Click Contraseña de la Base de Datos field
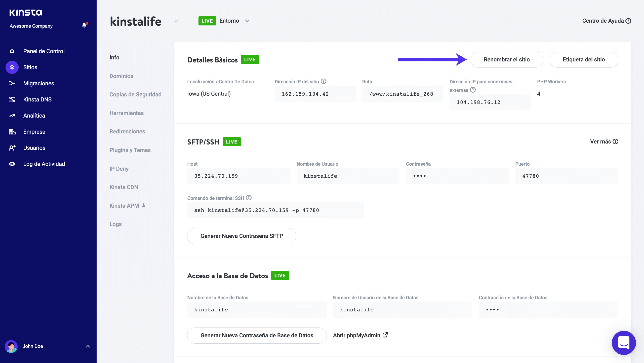The width and height of the screenshot is (644, 363). (548, 310)
